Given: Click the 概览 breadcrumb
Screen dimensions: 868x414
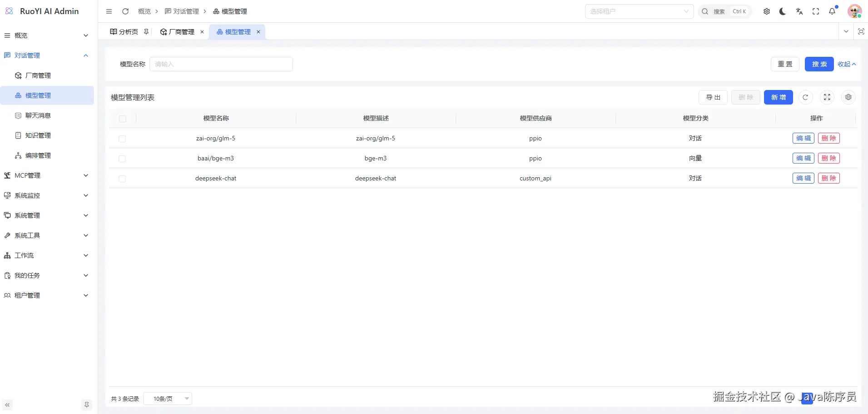Looking at the screenshot, I should point(144,11).
